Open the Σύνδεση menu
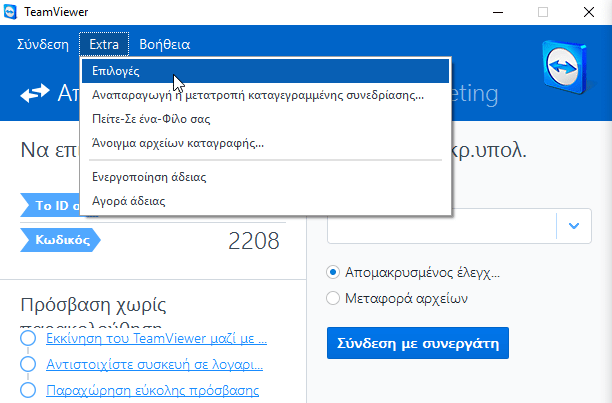Viewport: 612px width, 403px height. (43, 44)
